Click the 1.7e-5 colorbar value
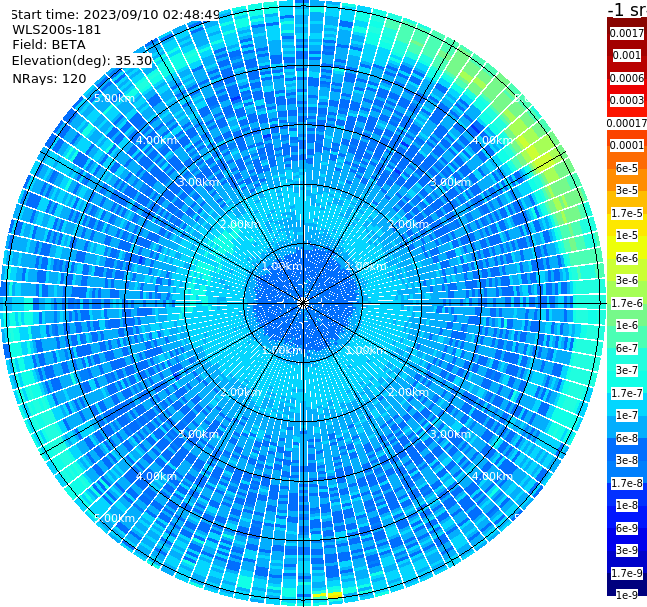The width and height of the screenshot is (647, 607). tap(627, 213)
